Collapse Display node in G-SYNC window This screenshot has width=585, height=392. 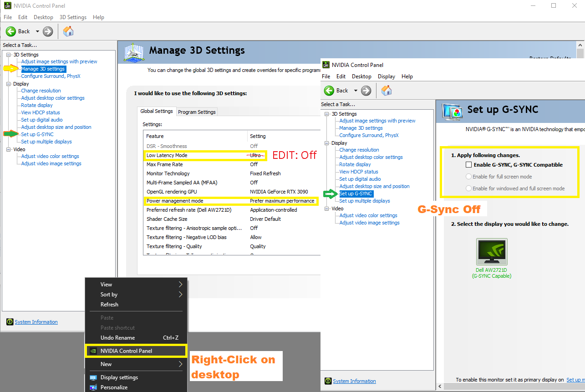(x=326, y=143)
